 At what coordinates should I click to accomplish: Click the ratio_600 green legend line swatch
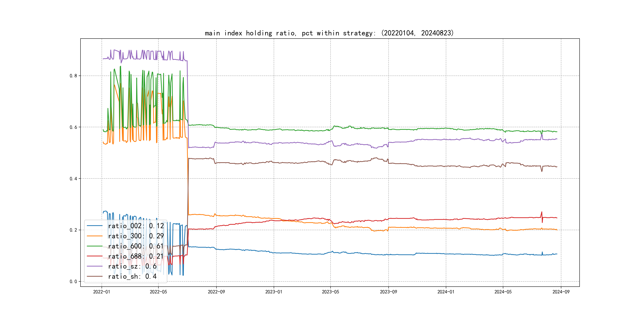(94, 246)
